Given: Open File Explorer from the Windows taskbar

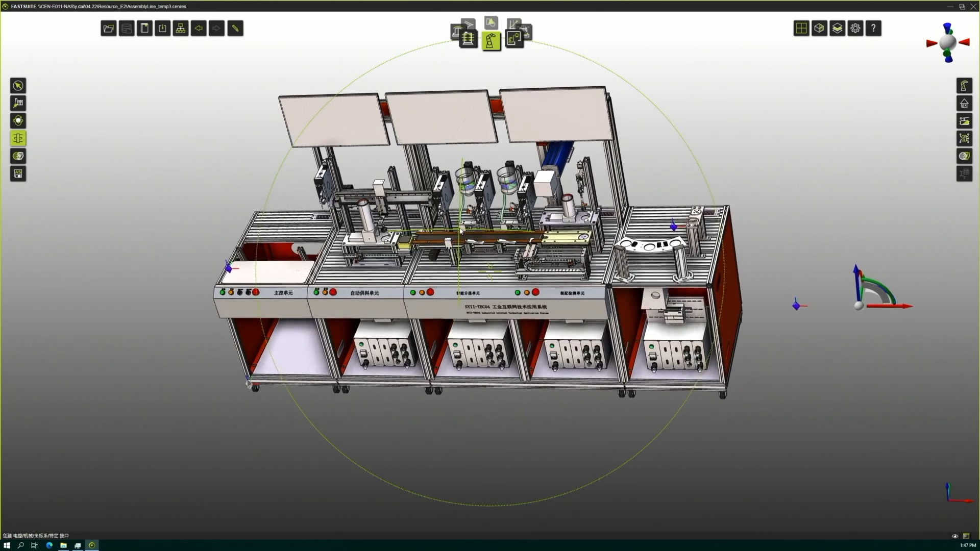Looking at the screenshot, I should [63, 545].
